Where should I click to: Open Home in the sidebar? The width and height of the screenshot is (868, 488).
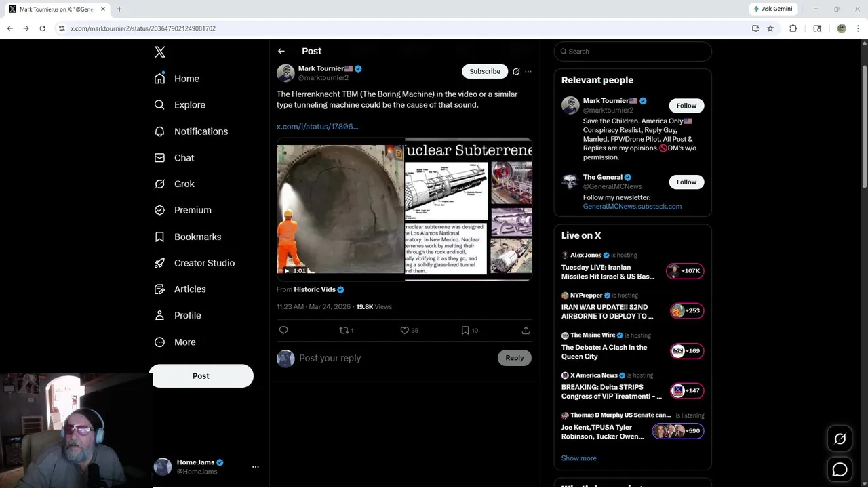pos(176,79)
